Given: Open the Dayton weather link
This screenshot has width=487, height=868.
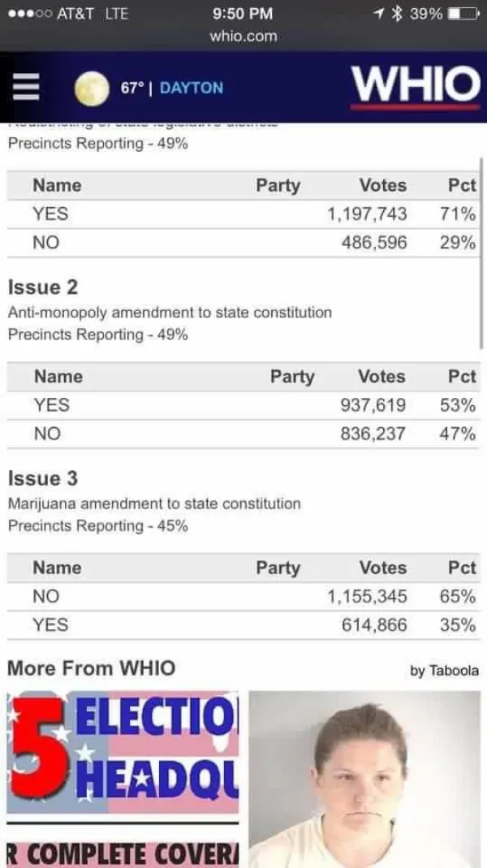Looking at the screenshot, I should 192,89.
